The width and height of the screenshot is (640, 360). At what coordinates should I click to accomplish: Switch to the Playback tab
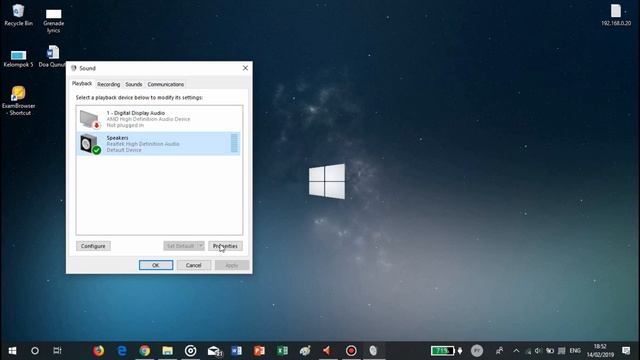(x=82, y=83)
